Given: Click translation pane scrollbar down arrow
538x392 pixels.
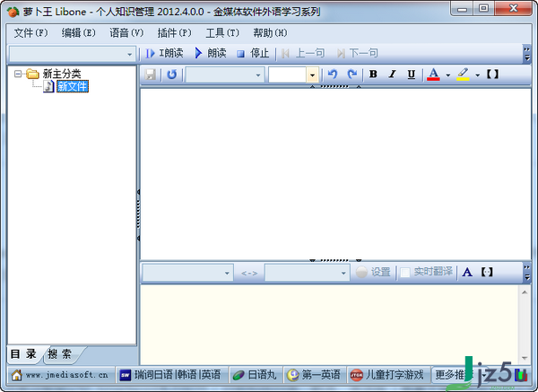Looking at the screenshot, I should [525, 358].
